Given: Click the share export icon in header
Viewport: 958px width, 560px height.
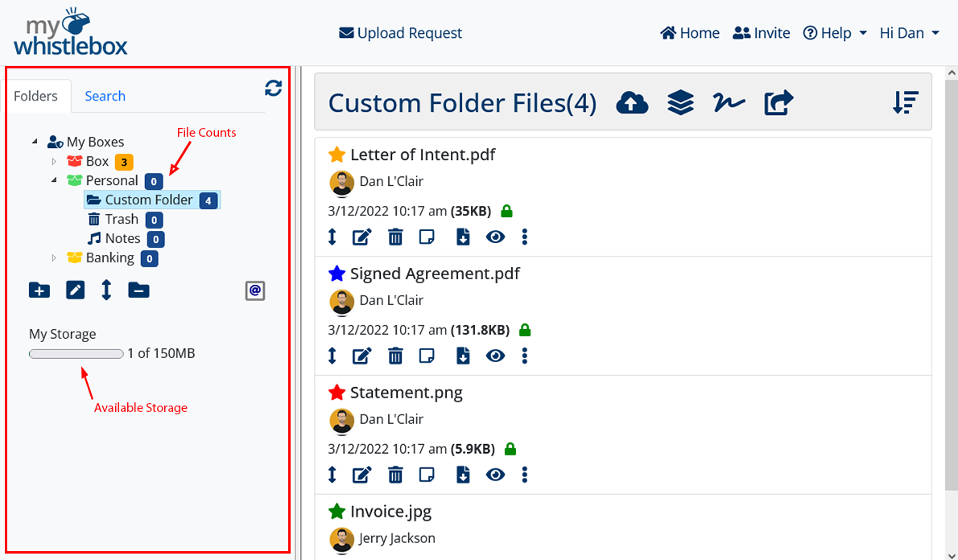Looking at the screenshot, I should [778, 103].
